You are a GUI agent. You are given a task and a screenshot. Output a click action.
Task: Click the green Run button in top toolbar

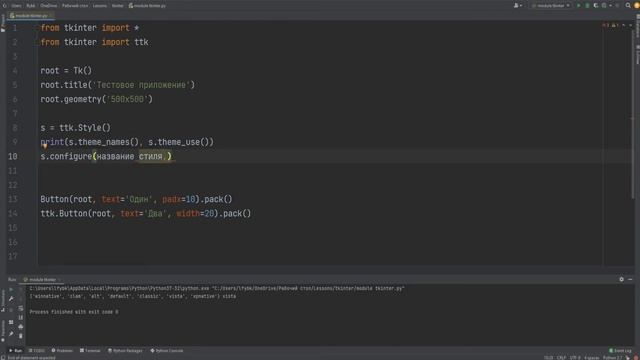[578, 6]
